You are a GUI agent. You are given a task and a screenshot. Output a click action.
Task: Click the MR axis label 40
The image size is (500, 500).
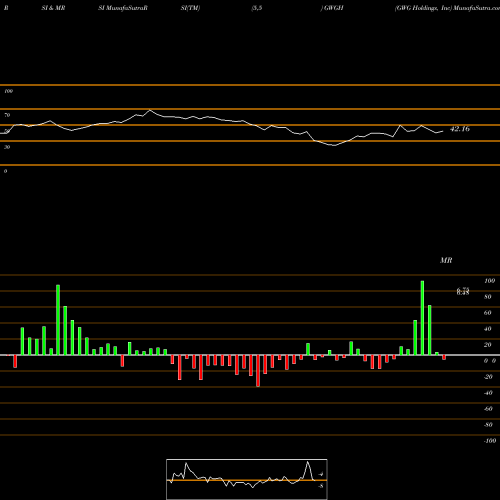488,329
